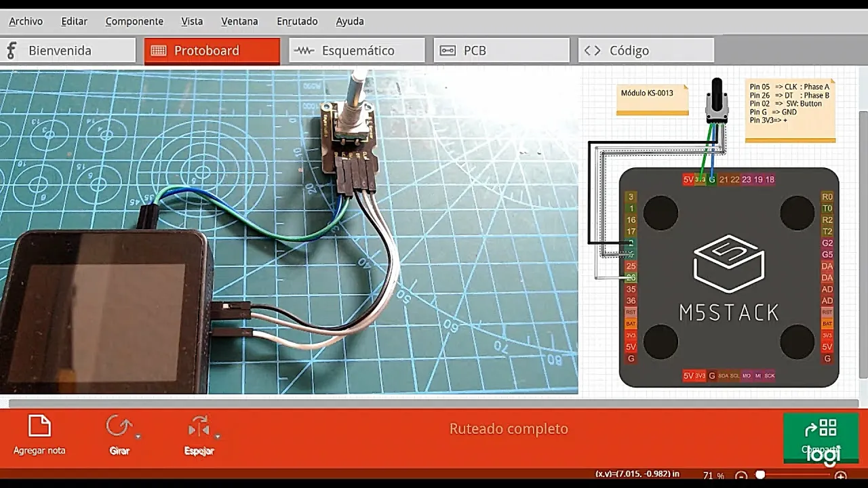Click the zoom slider handle

760,475
